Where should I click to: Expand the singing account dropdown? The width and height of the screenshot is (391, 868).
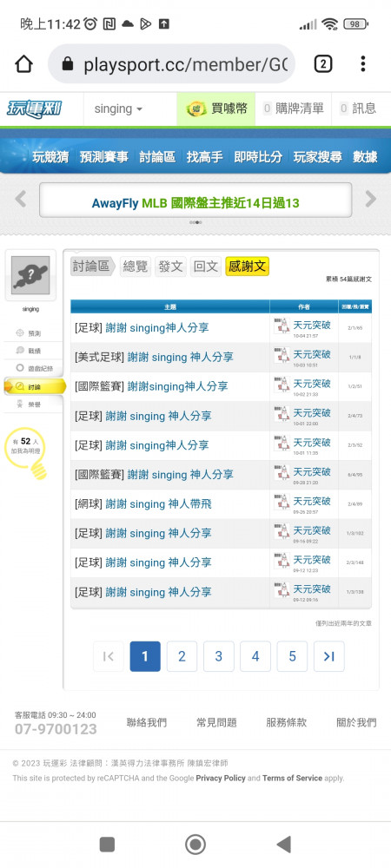click(x=118, y=108)
